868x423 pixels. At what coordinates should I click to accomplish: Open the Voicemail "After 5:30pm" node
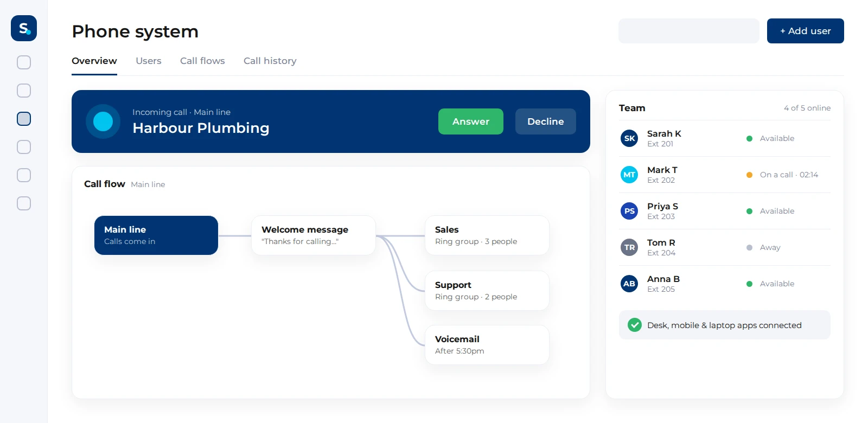click(x=487, y=345)
